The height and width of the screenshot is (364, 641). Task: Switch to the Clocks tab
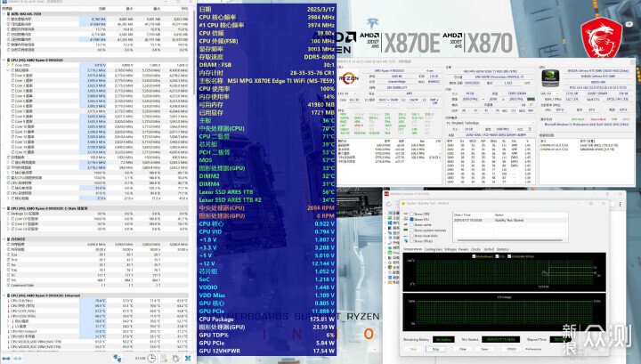pos(475,249)
